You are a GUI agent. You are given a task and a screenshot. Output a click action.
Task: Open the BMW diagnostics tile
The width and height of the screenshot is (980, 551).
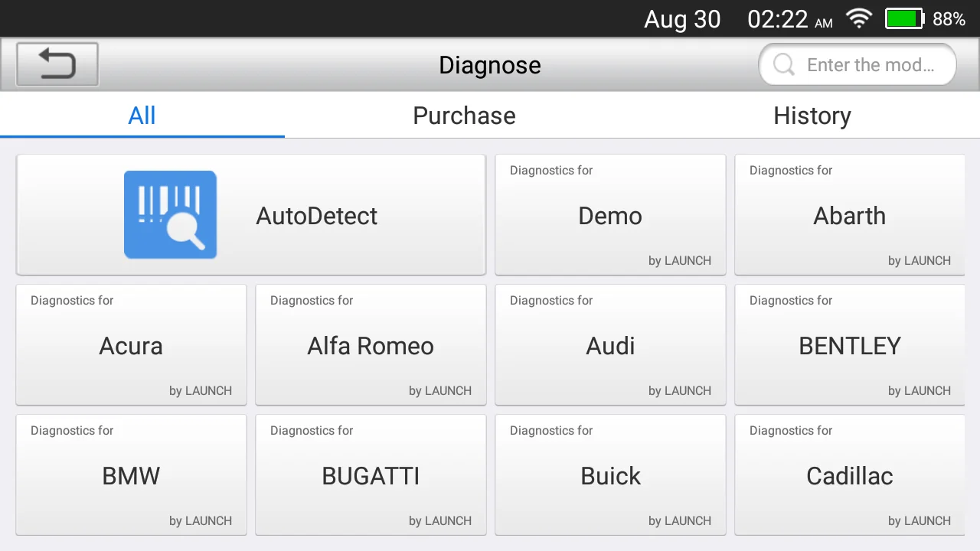click(x=131, y=475)
